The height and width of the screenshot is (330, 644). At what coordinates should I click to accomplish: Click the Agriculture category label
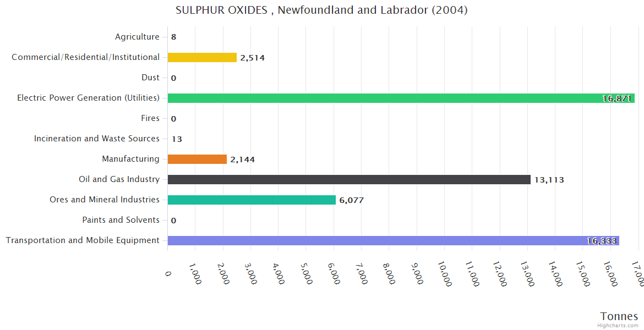137,37
